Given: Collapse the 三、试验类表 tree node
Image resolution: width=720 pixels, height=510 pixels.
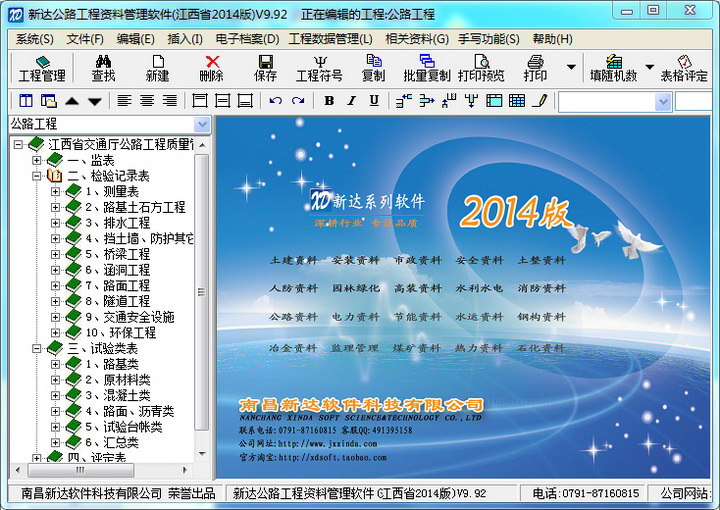Looking at the screenshot, I should pos(36,348).
